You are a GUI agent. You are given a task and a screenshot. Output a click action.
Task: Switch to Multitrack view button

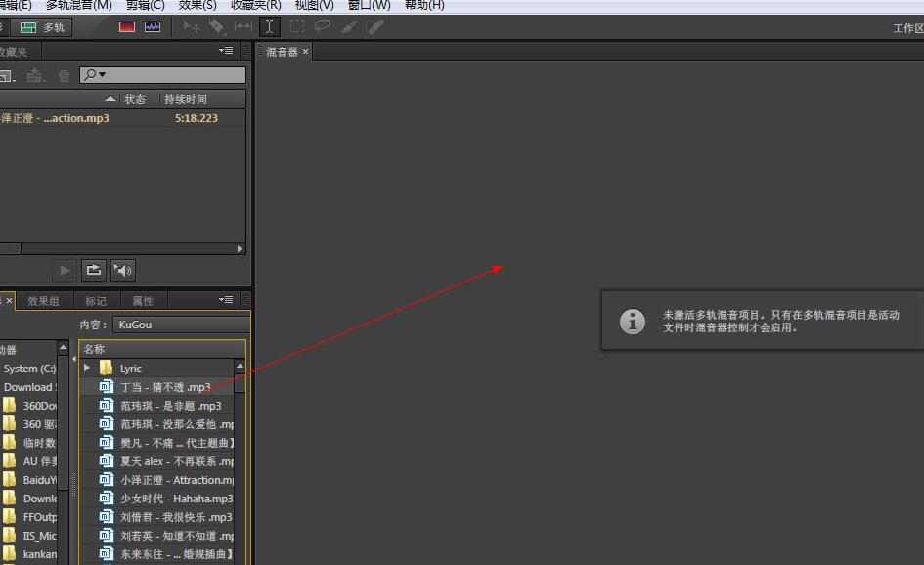point(42,27)
